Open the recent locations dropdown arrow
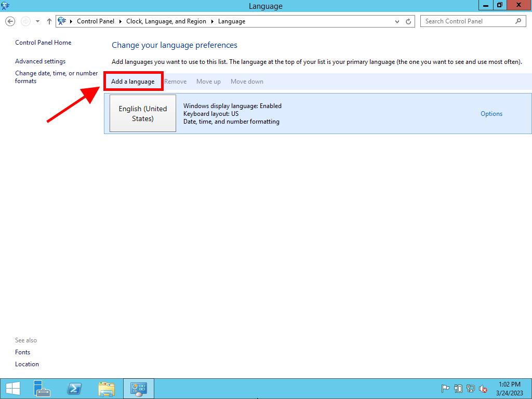Viewport: 532px width, 399px height. click(37, 21)
